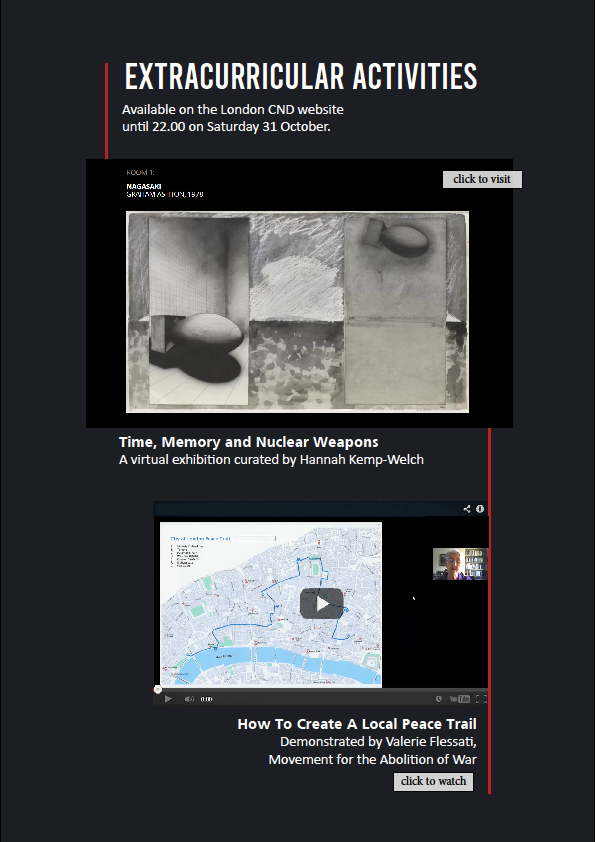Click the City of London Peace Trail map

[x=271, y=605]
